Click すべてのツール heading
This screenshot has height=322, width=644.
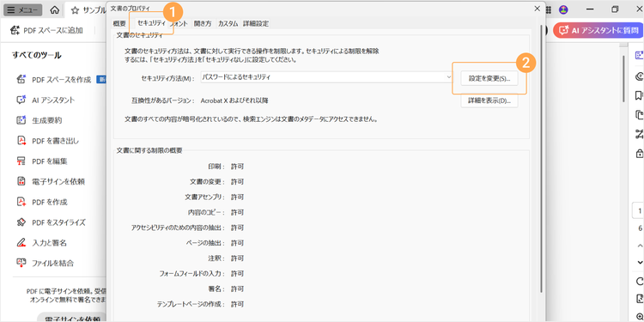[37, 55]
